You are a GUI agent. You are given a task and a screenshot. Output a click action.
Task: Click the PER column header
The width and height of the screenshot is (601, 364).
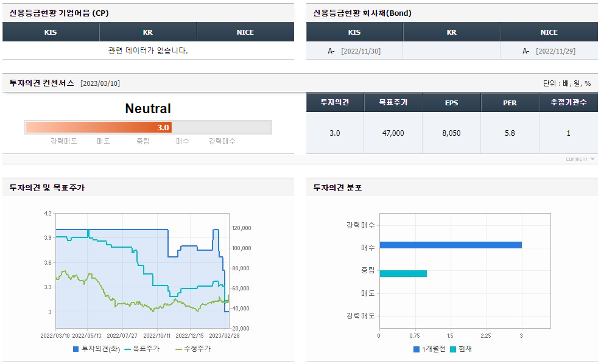pyautogui.click(x=510, y=102)
